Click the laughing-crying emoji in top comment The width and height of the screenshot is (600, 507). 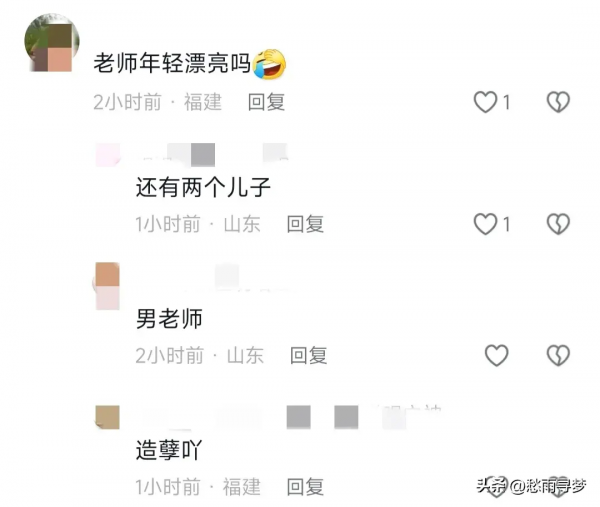[x=270, y=64]
